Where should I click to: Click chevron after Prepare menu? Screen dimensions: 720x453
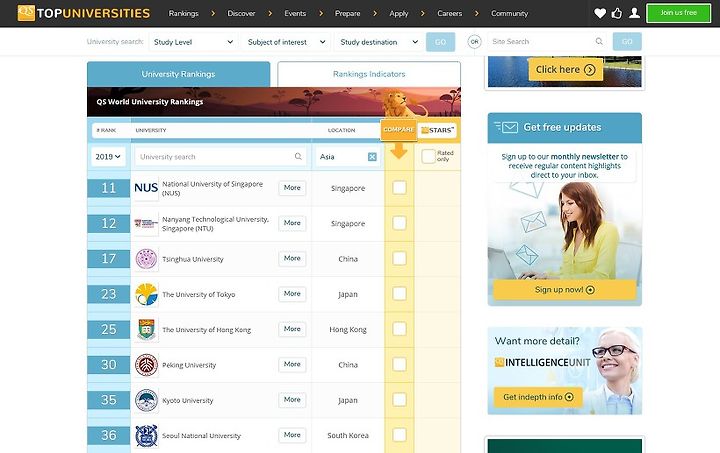tap(375, 14)
